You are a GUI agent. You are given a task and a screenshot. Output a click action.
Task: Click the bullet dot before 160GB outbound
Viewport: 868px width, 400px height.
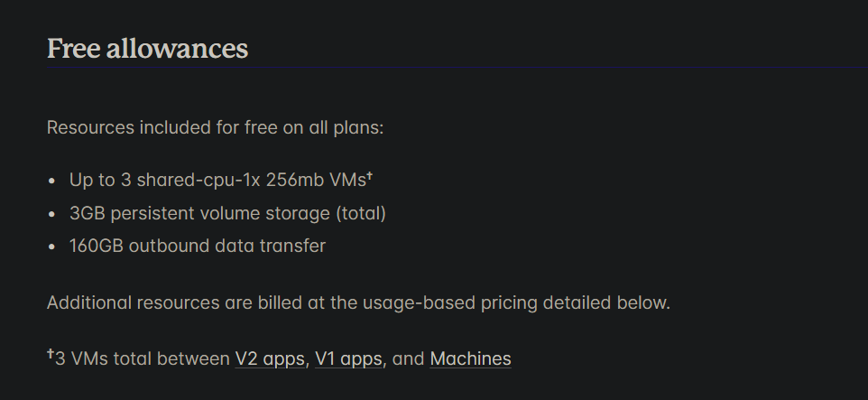[52, 247]
